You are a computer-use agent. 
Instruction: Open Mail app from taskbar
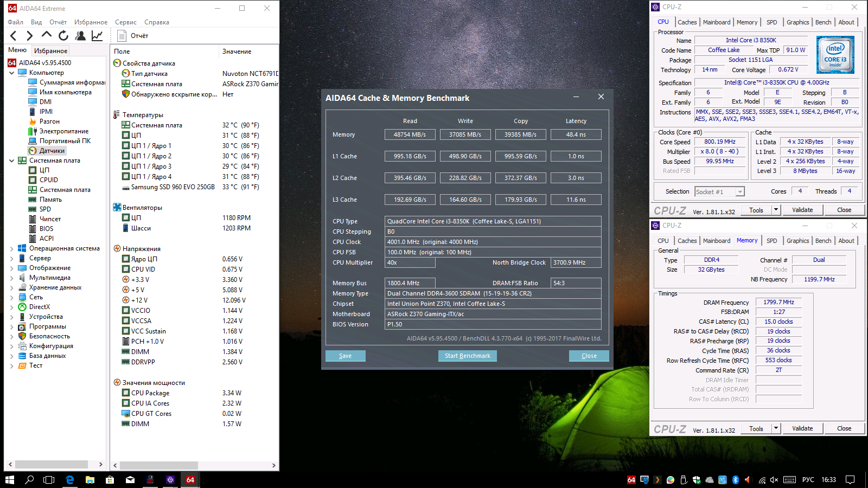(130, 480)
